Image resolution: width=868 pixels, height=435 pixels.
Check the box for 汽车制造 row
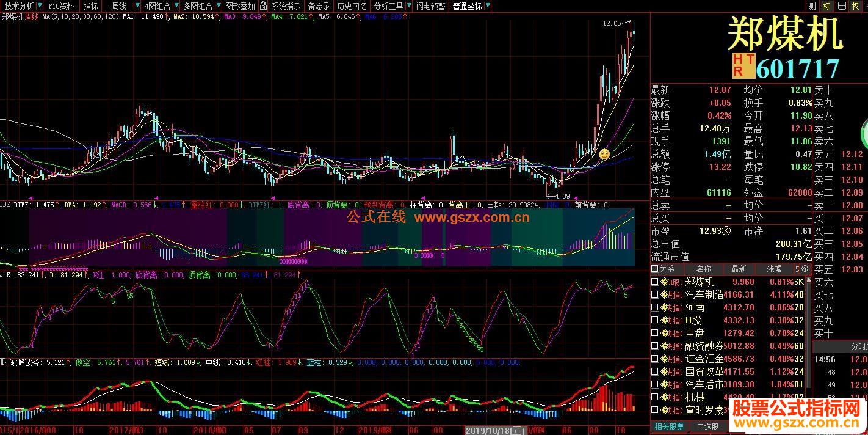click(x=655, y=295)
